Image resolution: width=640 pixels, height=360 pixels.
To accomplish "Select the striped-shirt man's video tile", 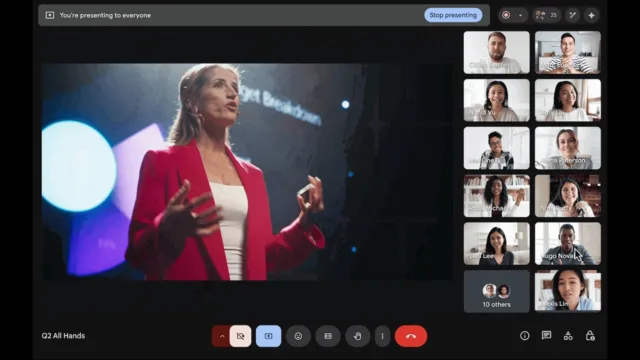I will [x=568, y=52].
